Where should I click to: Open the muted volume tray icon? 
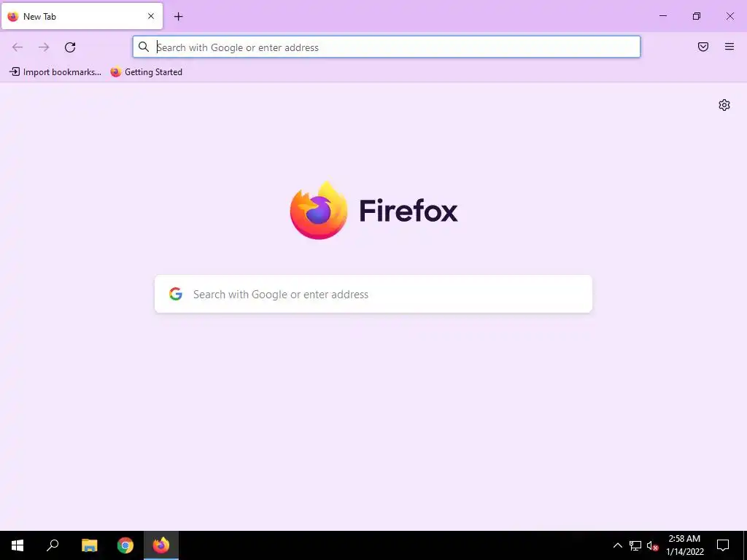652,545
